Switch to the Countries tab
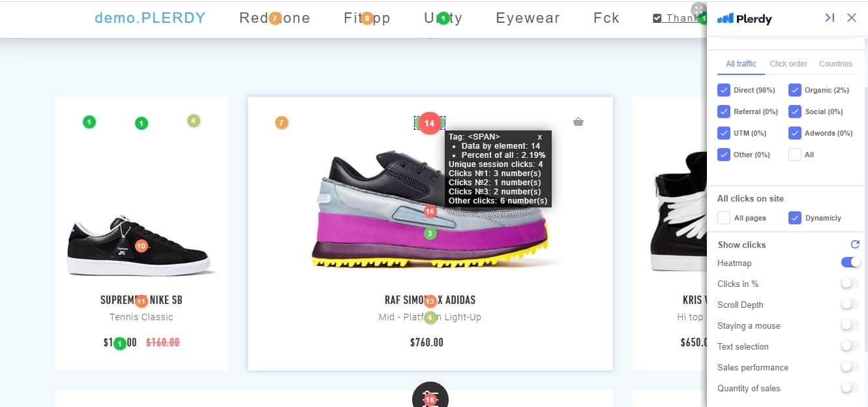The height and width of the screenshot is (407, 868). (835, 64)
